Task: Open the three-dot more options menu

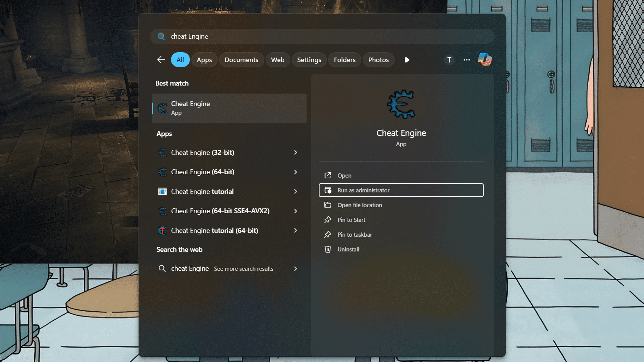Action: click(x=467, y=60)
